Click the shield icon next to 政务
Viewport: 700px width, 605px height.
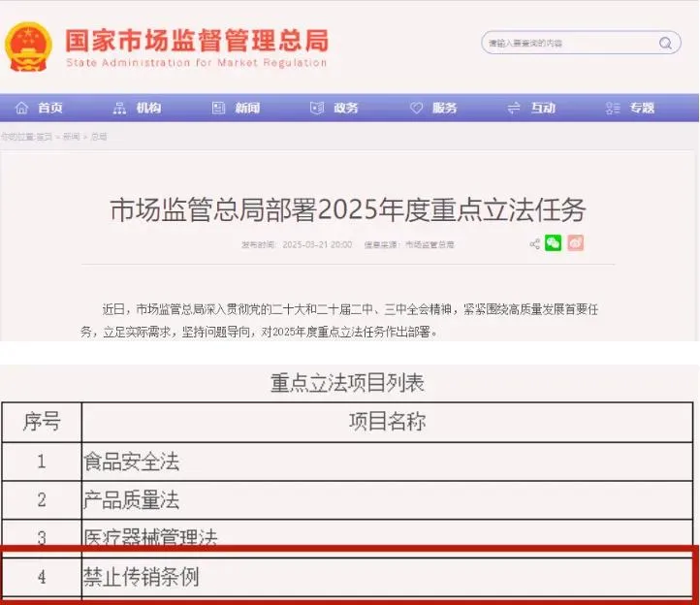tap(317, 108)
